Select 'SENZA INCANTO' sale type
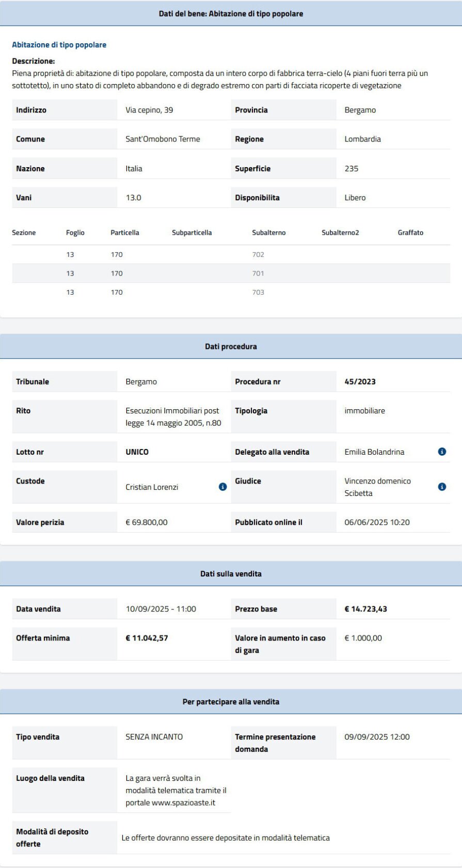The height and width of the screenshot is (868, 462). pyautogui.click(x=154, y=737)
